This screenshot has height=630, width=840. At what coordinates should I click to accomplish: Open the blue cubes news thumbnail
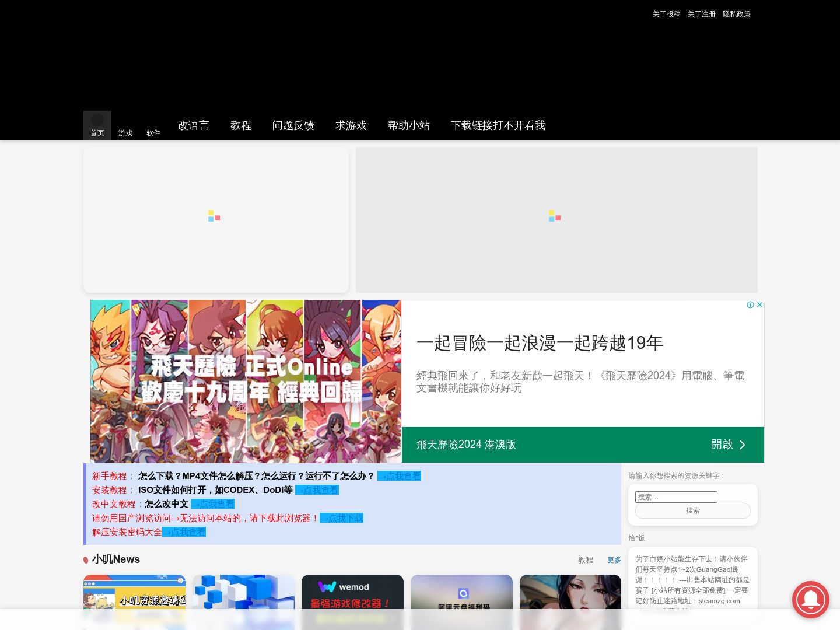(x=243, y=602)
